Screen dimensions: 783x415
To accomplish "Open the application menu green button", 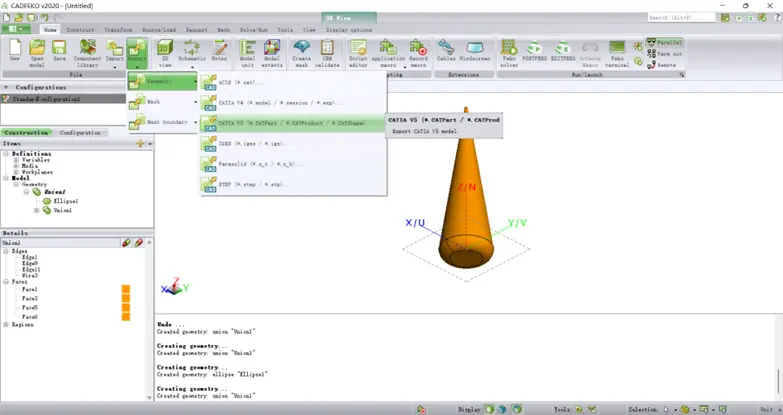I will [x=15, y=29].
